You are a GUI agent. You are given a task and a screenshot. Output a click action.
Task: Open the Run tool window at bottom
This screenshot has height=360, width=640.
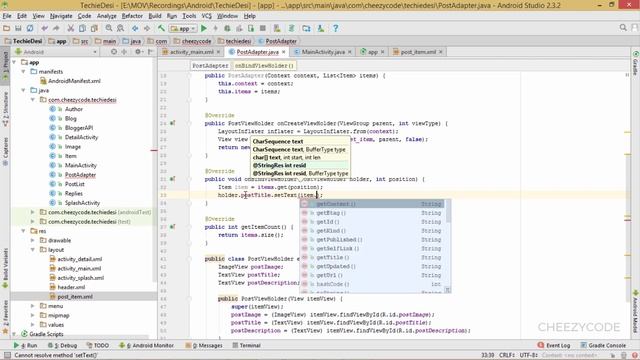[x=25, y=345]
